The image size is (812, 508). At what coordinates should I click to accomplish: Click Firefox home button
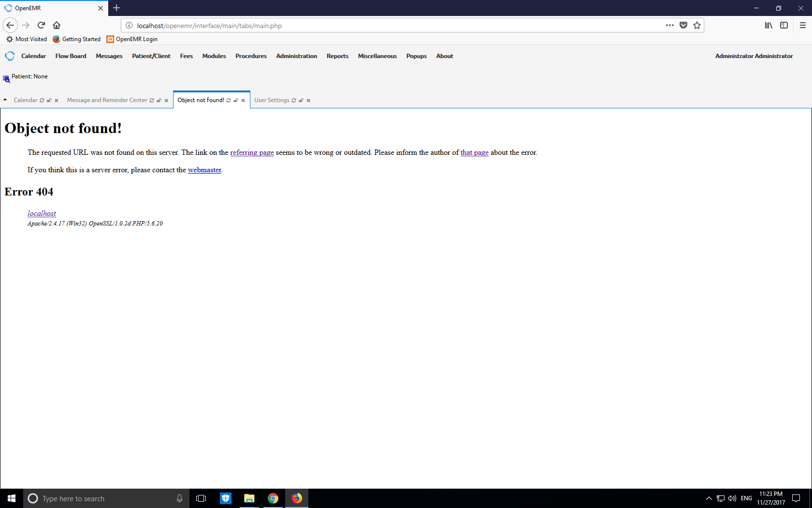pos(57,25)
